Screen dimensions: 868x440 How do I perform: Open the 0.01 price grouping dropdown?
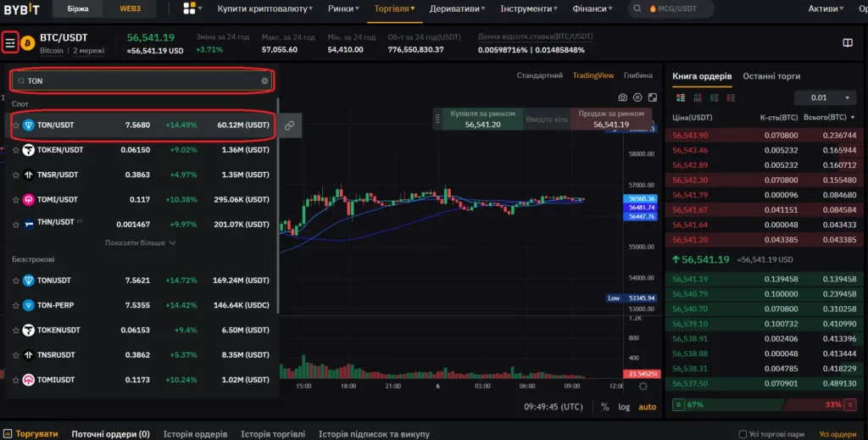pos(826,97)
